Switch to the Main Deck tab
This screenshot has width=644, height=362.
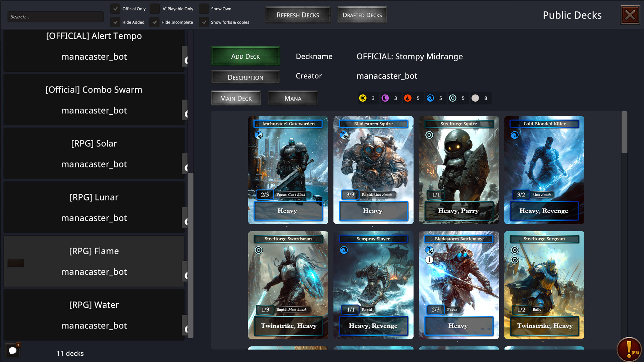236,98
